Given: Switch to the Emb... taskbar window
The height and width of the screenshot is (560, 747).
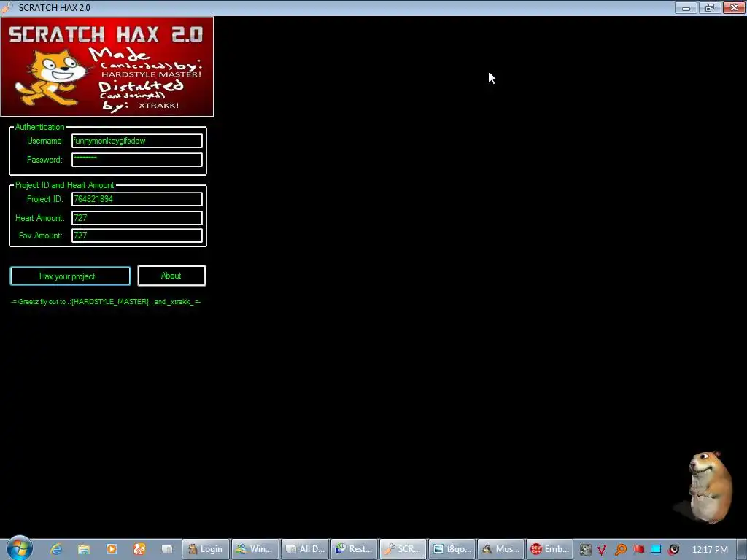Looking at the screenshot, I should pyautogui.click(x=550, y=549).
